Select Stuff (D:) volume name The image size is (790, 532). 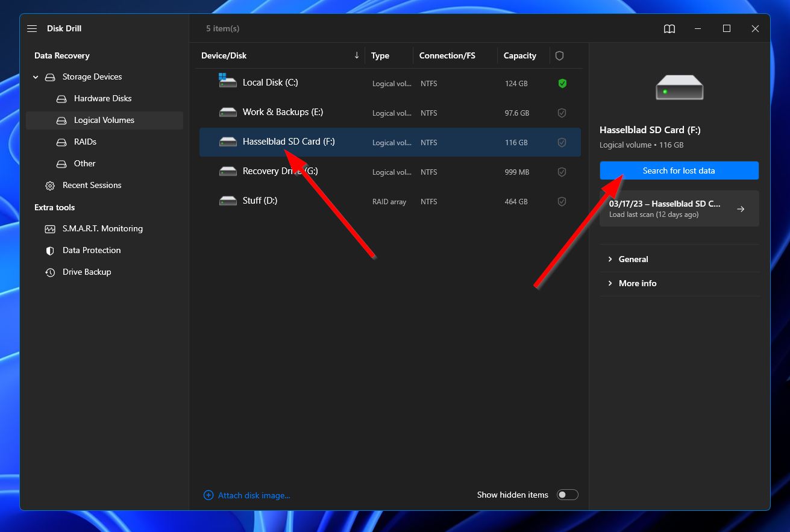tap(260, 201)
